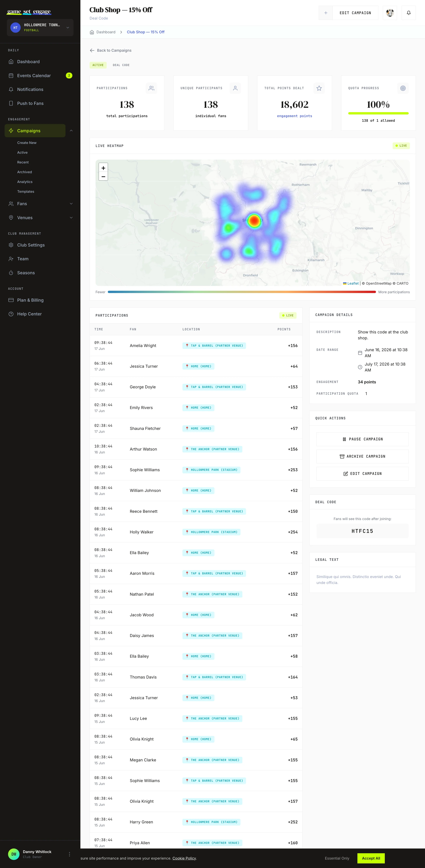Click the Events Calendar badge showing 2
Screen dimensions: 425x868
pos(69,75)
